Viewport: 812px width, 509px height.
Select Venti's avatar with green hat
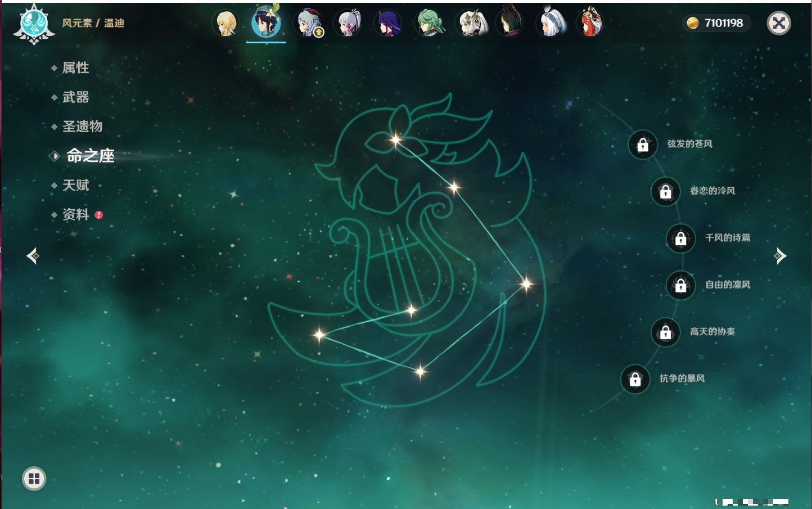click(x=266, y=22)
